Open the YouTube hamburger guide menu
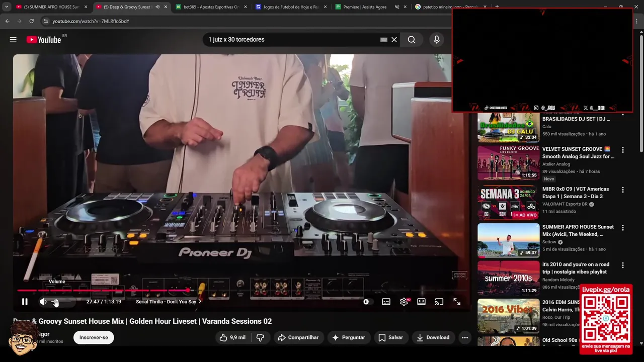Viewport: 644px width, 362px height. (13, 40)
